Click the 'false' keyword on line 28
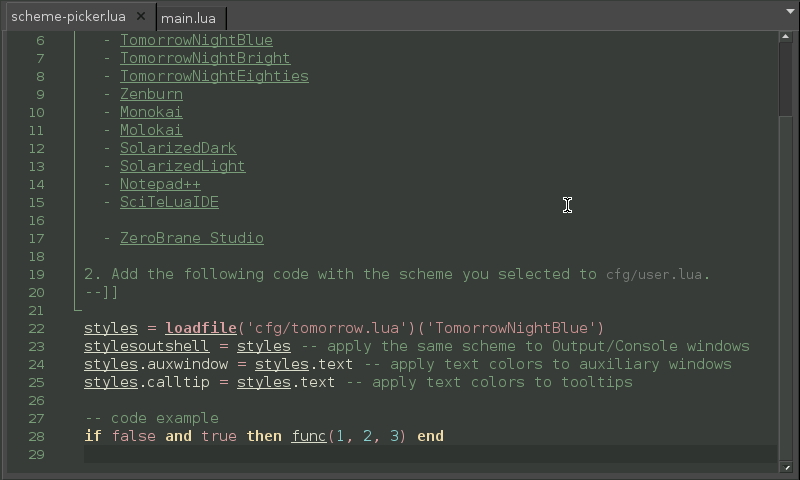The height and width of the screenshot is (480, 800). pos(134,436)
